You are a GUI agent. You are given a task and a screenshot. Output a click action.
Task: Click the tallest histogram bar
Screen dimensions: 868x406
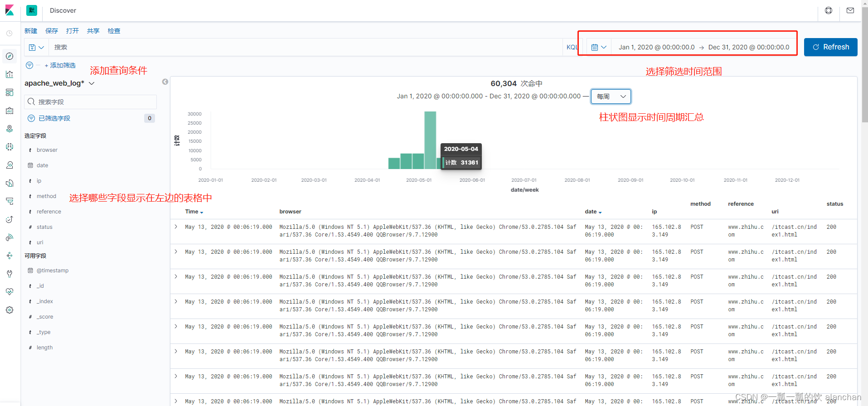(x=430, y=140)
